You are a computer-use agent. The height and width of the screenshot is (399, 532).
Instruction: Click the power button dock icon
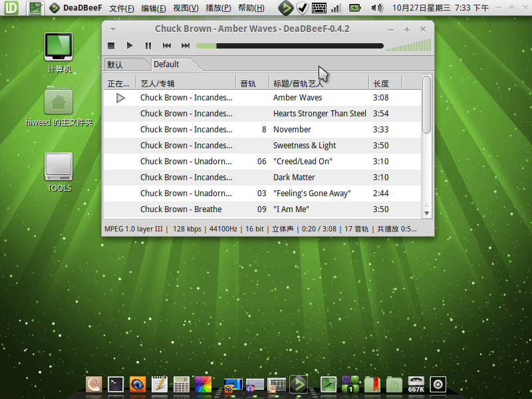pyautogui.click(x=438, y=384)
